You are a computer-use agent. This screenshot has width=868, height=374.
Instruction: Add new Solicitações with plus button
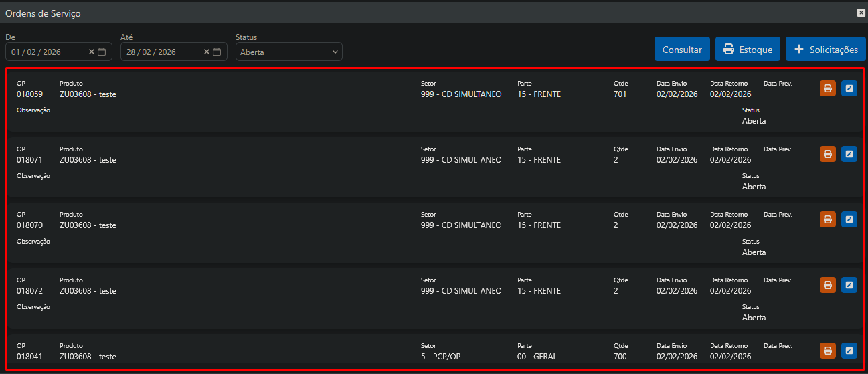point(825,50)
